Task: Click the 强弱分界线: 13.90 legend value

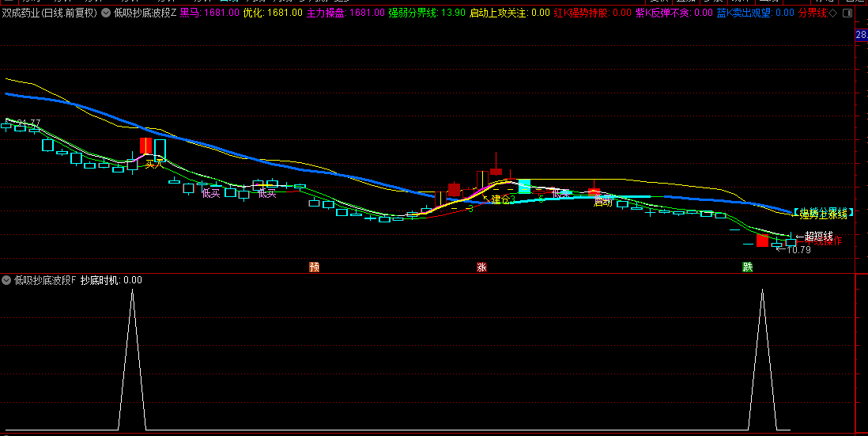Action: coord(427,13)
